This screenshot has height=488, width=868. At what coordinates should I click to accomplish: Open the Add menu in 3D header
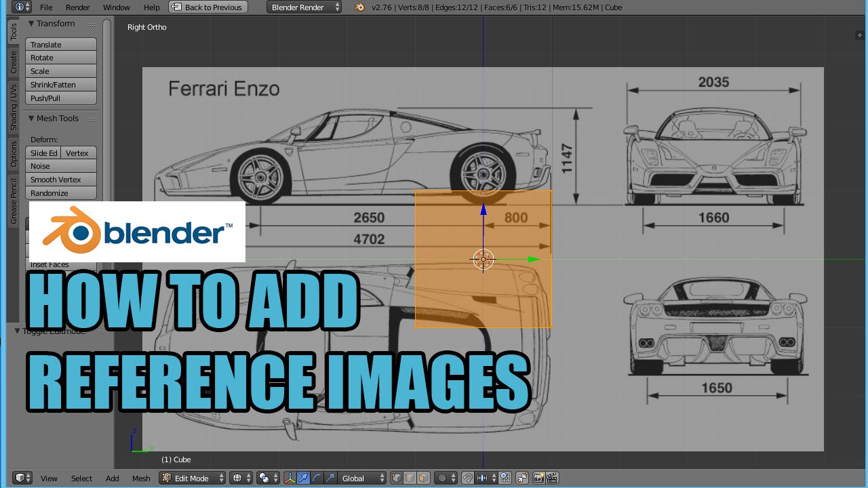113,478
